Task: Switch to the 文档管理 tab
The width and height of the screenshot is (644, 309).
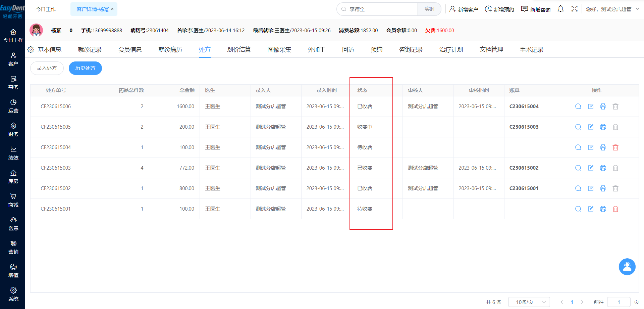Action: click(491, 50)
